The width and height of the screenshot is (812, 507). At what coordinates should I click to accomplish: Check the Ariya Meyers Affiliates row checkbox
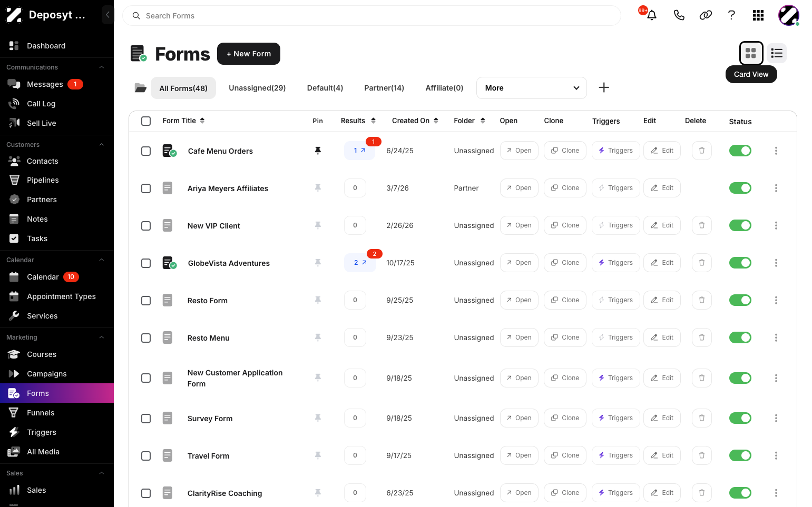click(146, 188)
